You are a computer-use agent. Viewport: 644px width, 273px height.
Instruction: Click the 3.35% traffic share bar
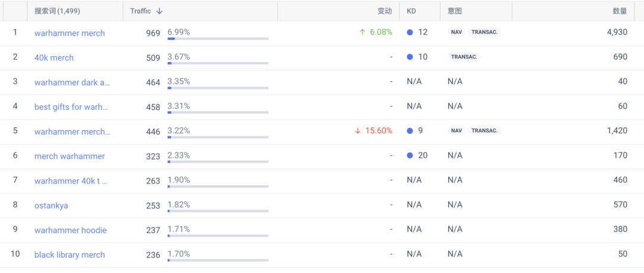[218, 88]
